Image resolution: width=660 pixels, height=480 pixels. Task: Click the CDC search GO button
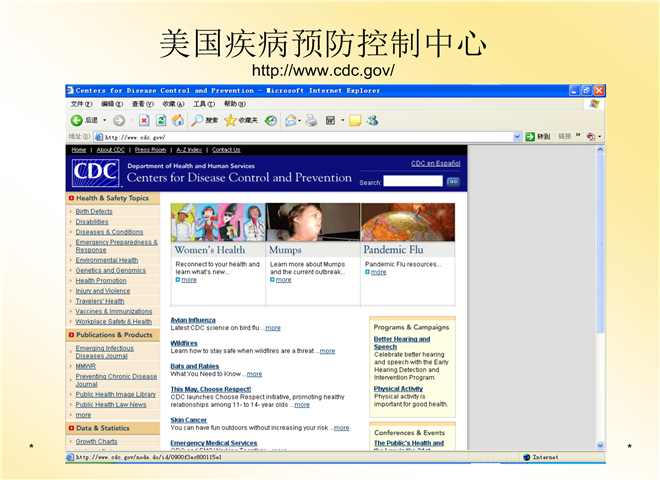pos(453,182)
